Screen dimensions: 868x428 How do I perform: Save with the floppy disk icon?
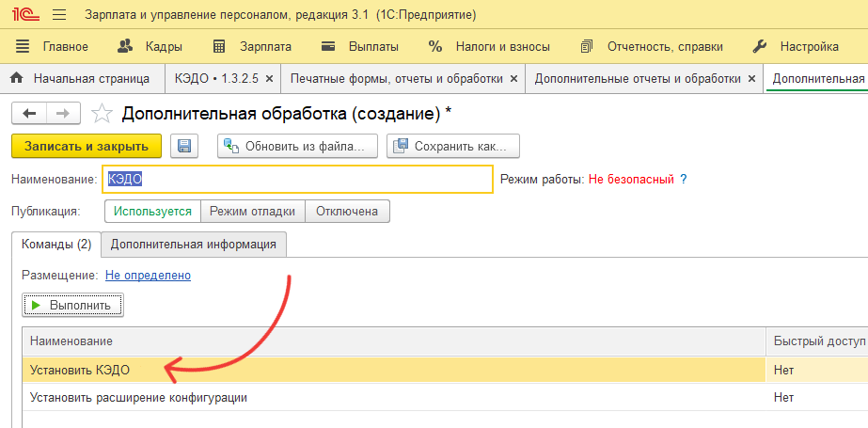[x=184, y=146]
